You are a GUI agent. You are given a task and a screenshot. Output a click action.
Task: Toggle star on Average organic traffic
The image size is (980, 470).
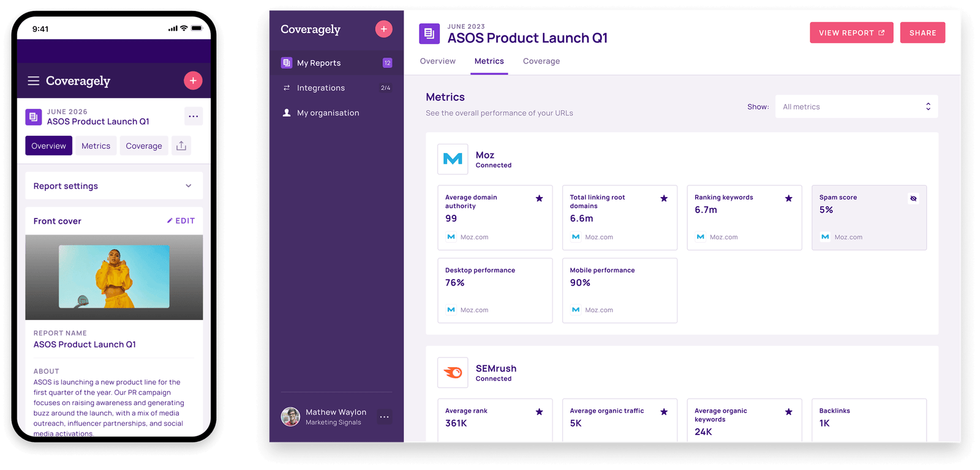[664, 412]
